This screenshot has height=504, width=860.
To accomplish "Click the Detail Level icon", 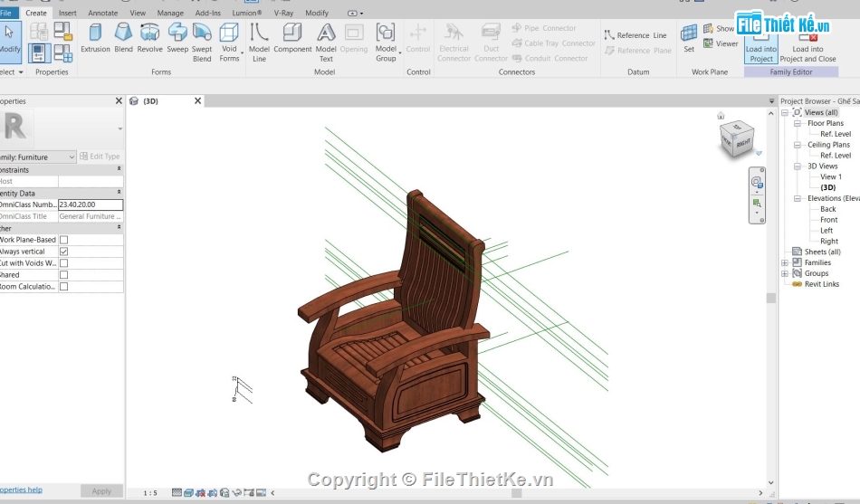I will pyautogui.click(x=177, y=492).
